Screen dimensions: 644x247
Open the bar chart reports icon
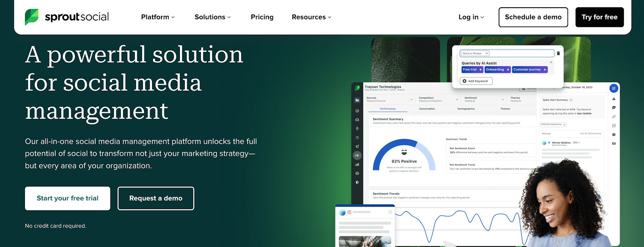coord(357,164)
